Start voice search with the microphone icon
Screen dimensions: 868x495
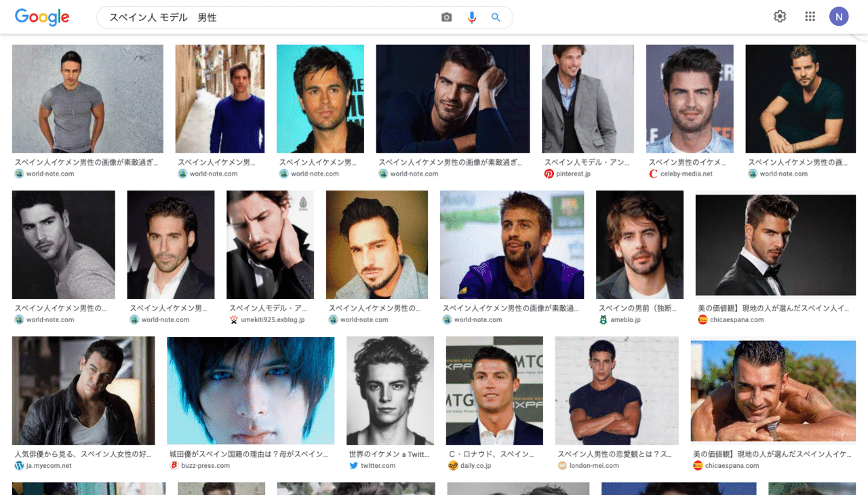(472, 18)
